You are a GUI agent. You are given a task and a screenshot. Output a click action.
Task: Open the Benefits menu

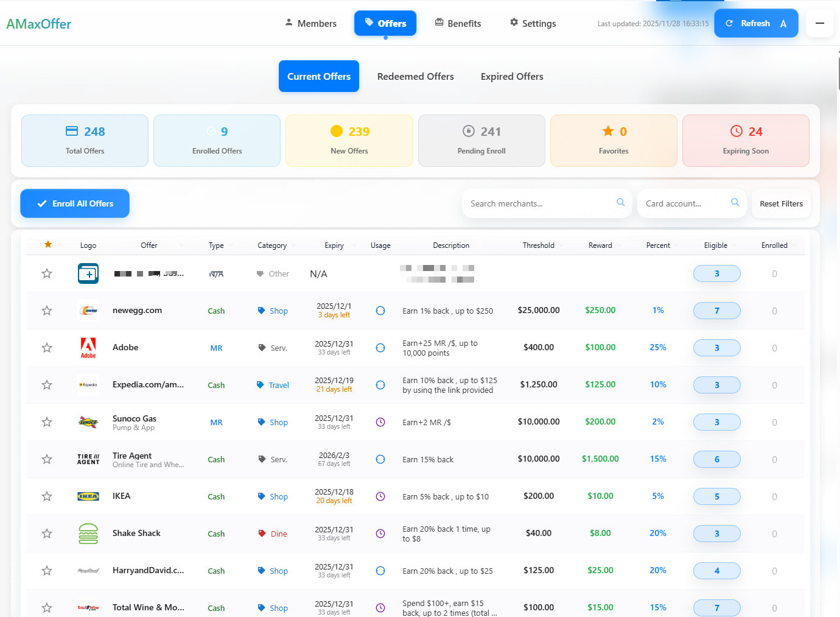[458, 23]
